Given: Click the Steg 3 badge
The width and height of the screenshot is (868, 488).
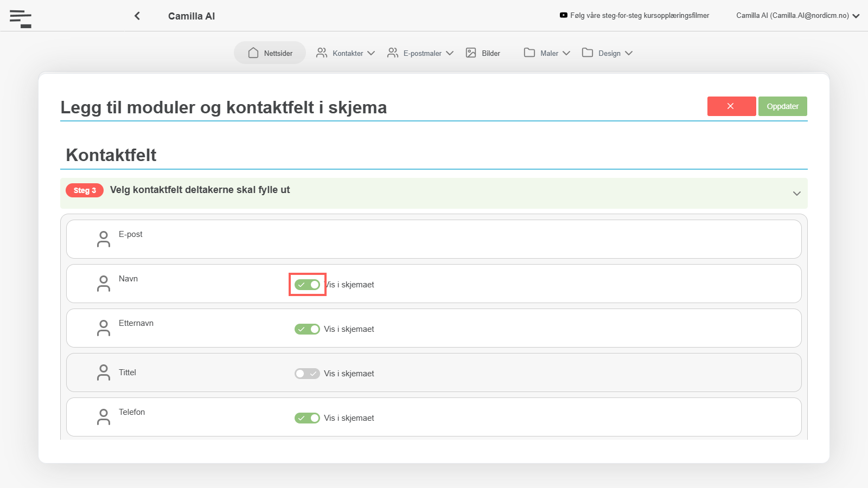Looking at the screenshot, I should [85, 190].
